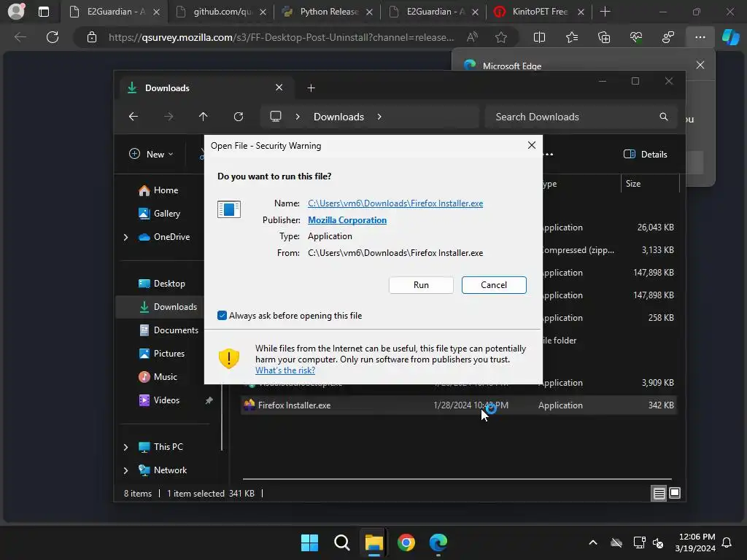The height and width of the screenshot is (560, 747).
Task: Click the pin icon beside Videos
Action: [x=209, y=400]
